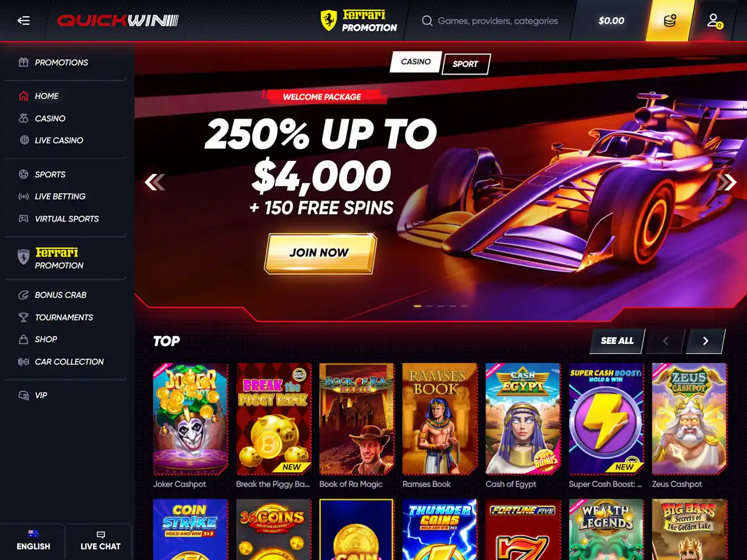Advance the Top games carousel right arrow
This screenshot has width=747, height=560.
pos(706,341)
